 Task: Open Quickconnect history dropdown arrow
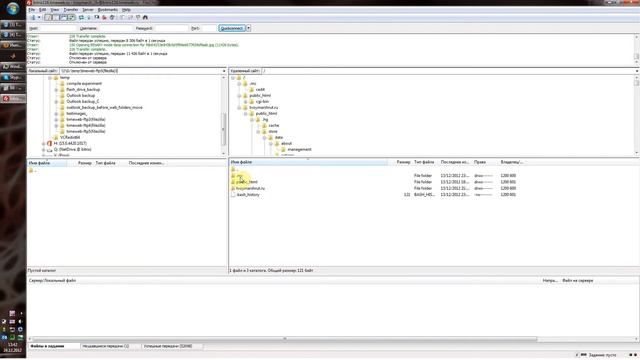click(248, 28)
